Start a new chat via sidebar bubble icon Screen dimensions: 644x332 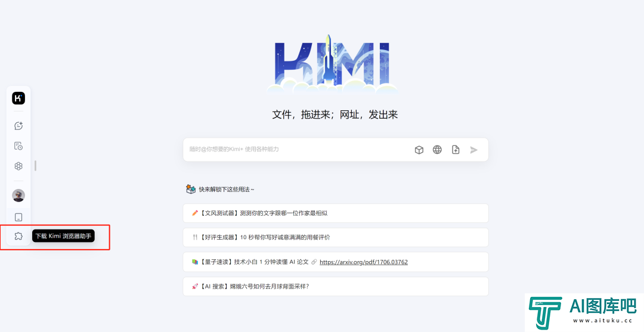(x=18, y=126)
